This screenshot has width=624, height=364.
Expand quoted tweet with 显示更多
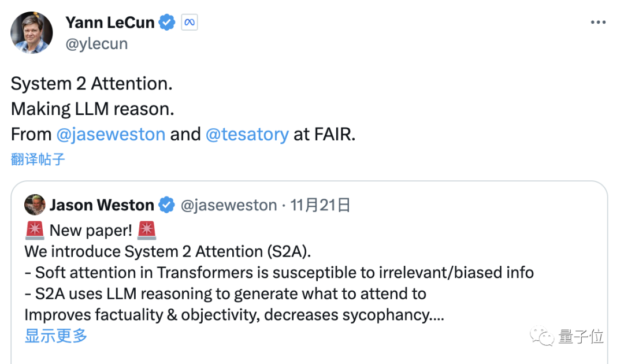coord(55,336)
